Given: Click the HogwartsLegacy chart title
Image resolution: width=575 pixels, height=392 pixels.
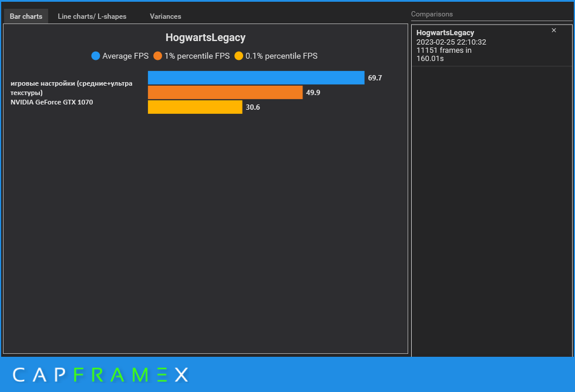Looking at the screenshot, I should click(206, 38).
